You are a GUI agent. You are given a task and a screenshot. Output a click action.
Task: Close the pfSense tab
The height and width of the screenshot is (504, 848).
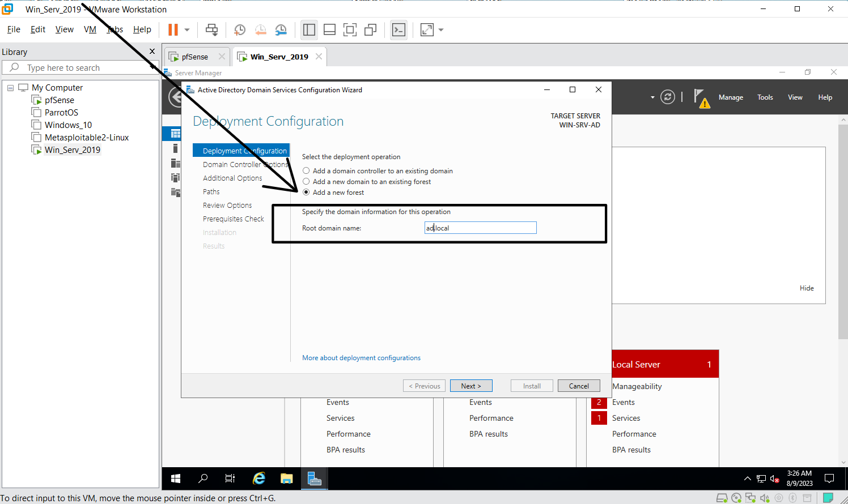(222, 57)
